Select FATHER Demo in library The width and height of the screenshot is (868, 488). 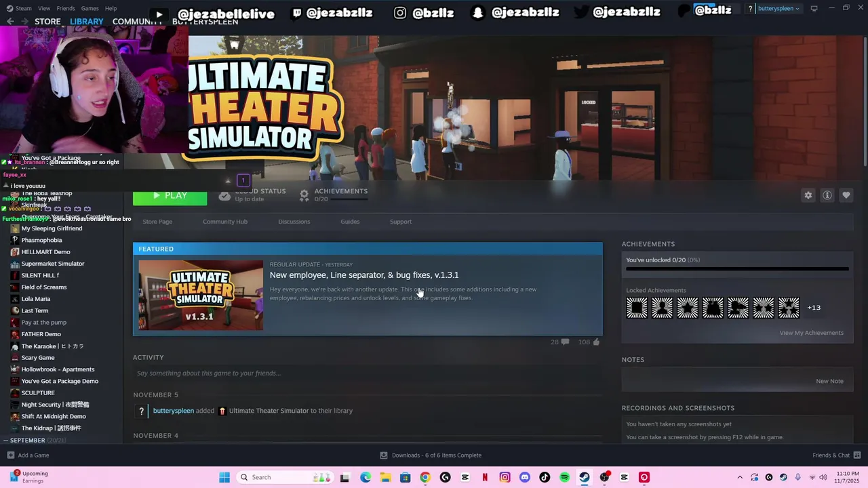point(41,334)
